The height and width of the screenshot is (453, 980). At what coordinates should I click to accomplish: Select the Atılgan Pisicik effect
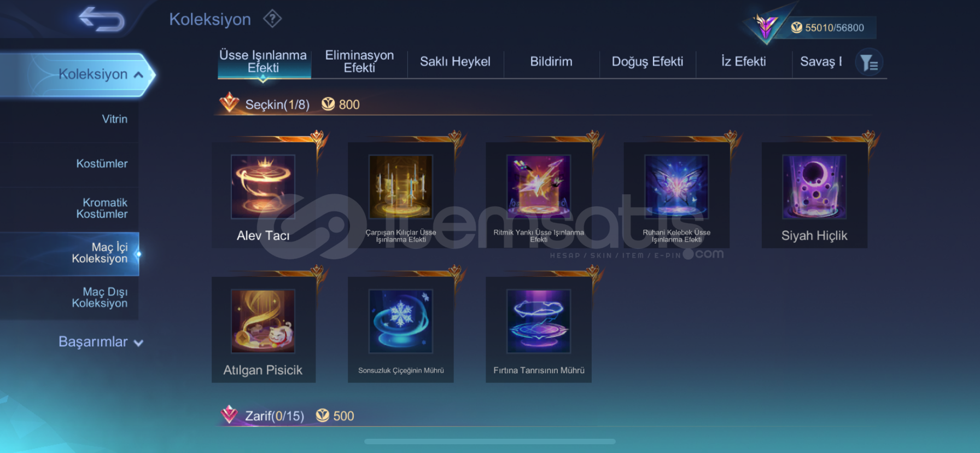(263, 329)
